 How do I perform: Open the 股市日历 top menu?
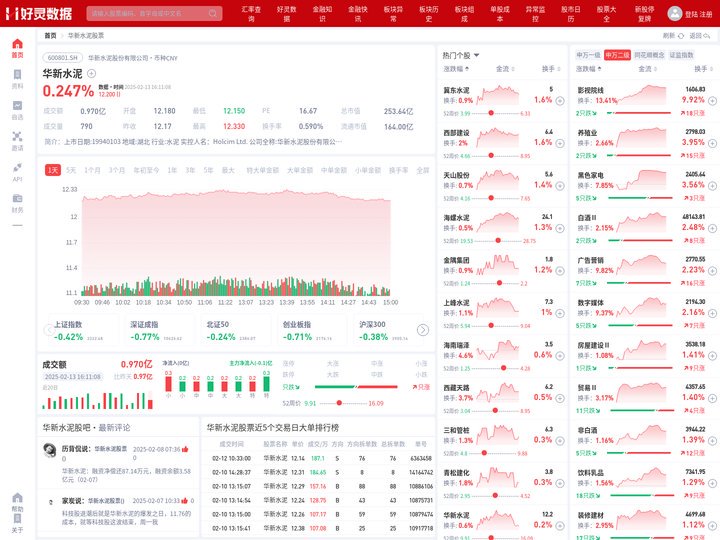pyautogui.click(x=571, y=14)
